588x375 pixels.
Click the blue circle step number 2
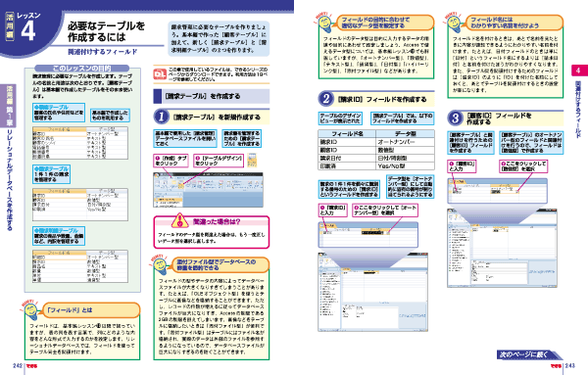click(326, 99)
